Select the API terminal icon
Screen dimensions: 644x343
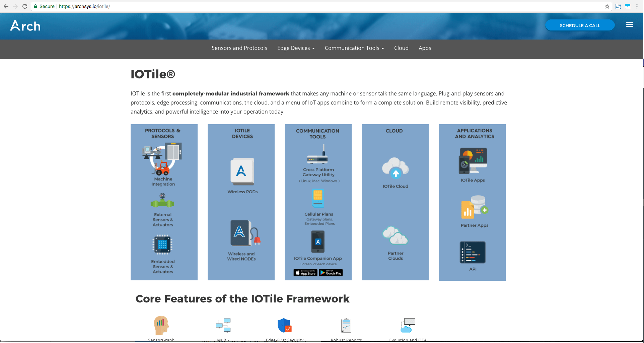[473, 253]
